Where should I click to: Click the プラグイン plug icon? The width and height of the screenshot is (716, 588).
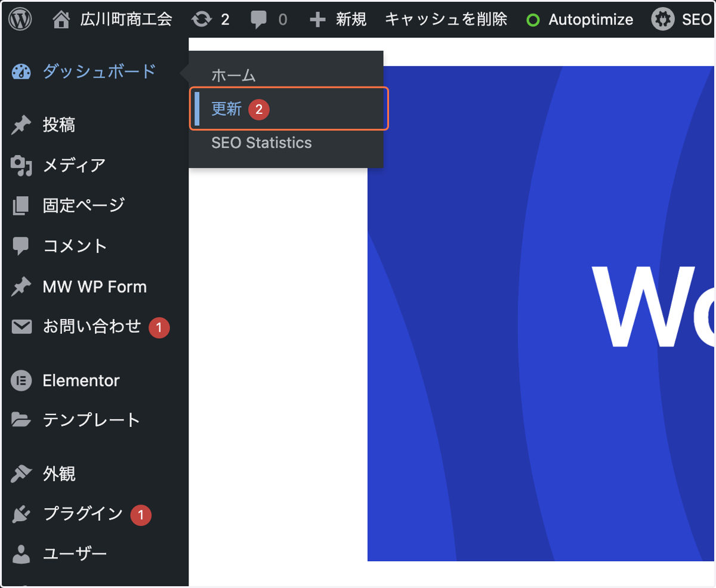tap(21, 514)
